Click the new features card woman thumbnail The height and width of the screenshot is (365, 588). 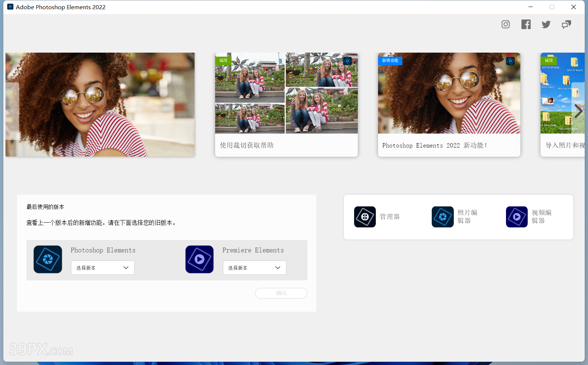(449, 93)
